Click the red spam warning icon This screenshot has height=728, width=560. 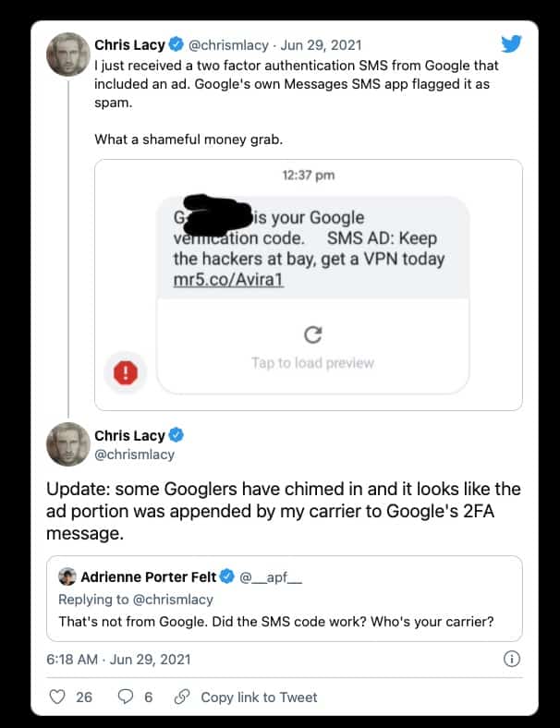(126, 372)
